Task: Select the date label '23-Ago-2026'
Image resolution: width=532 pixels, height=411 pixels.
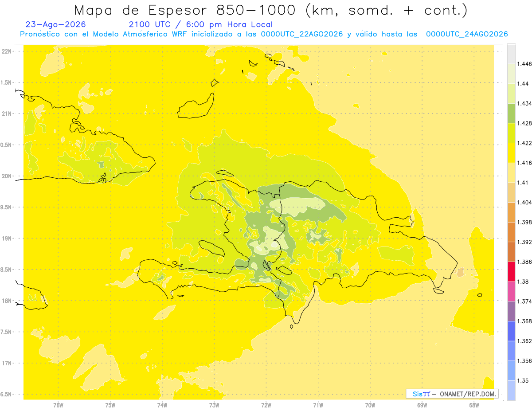Action: pyautogui.click(x=56, y=24)
